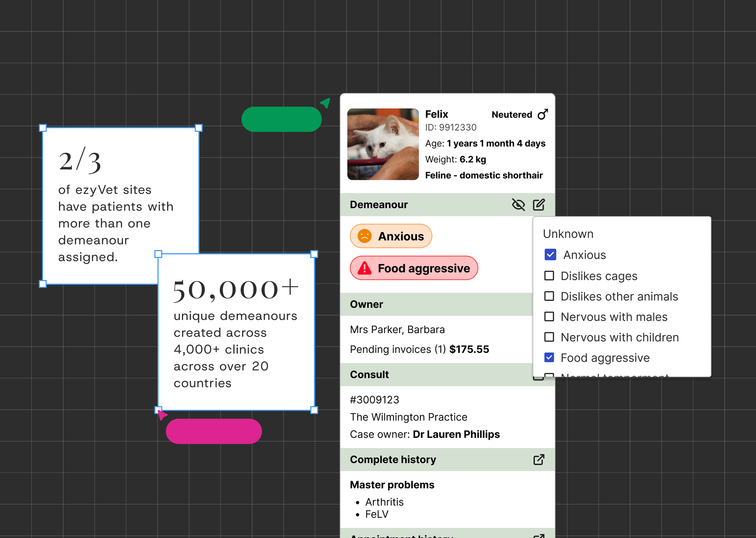Select Nervous with children checkbox

(x=549, y=337)
